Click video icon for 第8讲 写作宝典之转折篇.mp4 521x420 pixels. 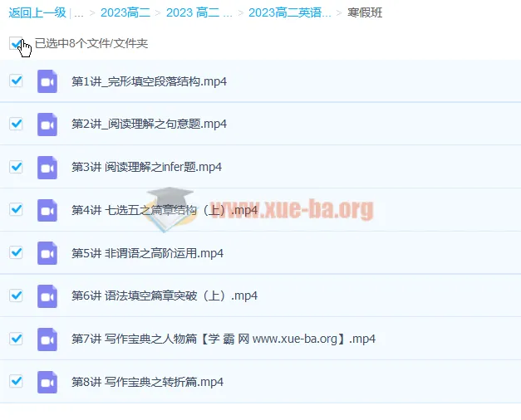(47, 382)
